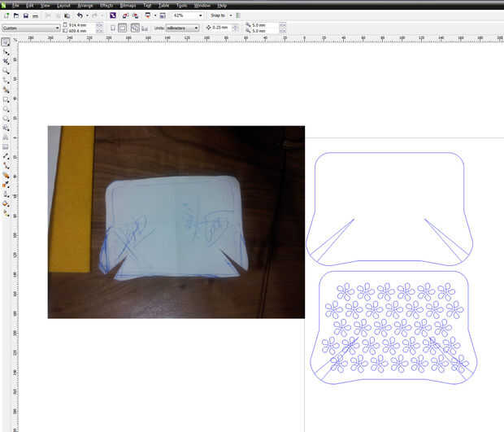Open the Text menu

click(x=147, y=6)
